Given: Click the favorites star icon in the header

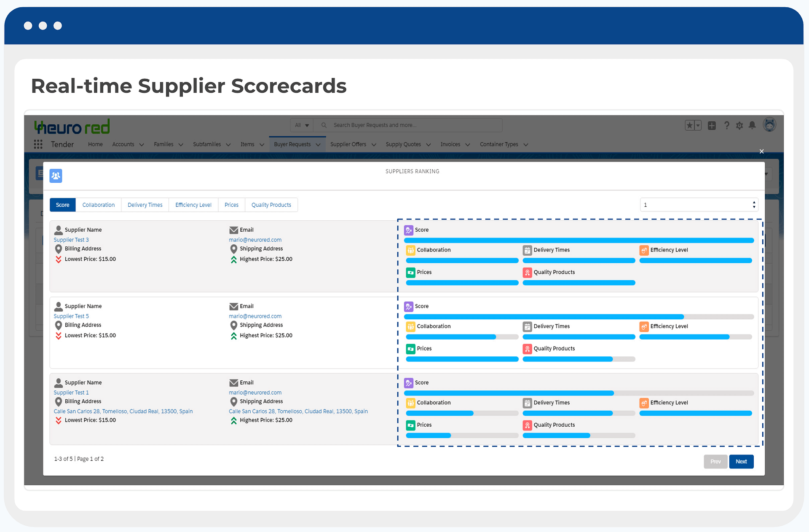Looking at the screenshot, I should click(x=689, y=125).
